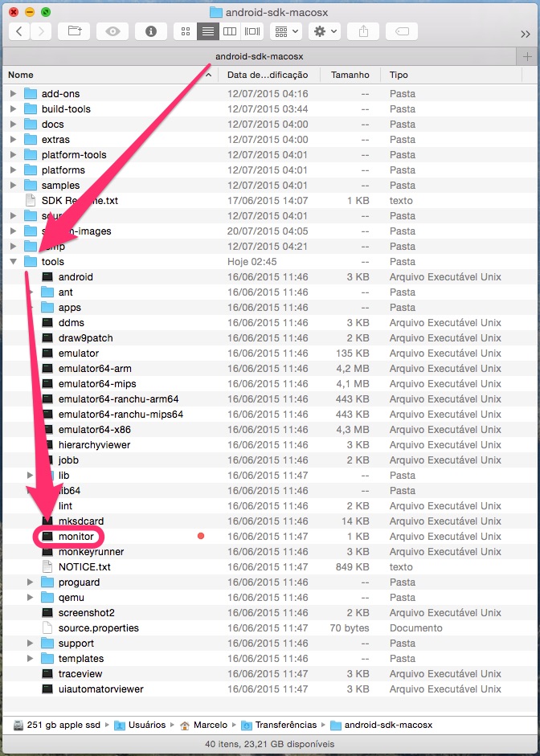Select the android-sdk-macosx tab

pyautogui.click(x=260, y=56)
